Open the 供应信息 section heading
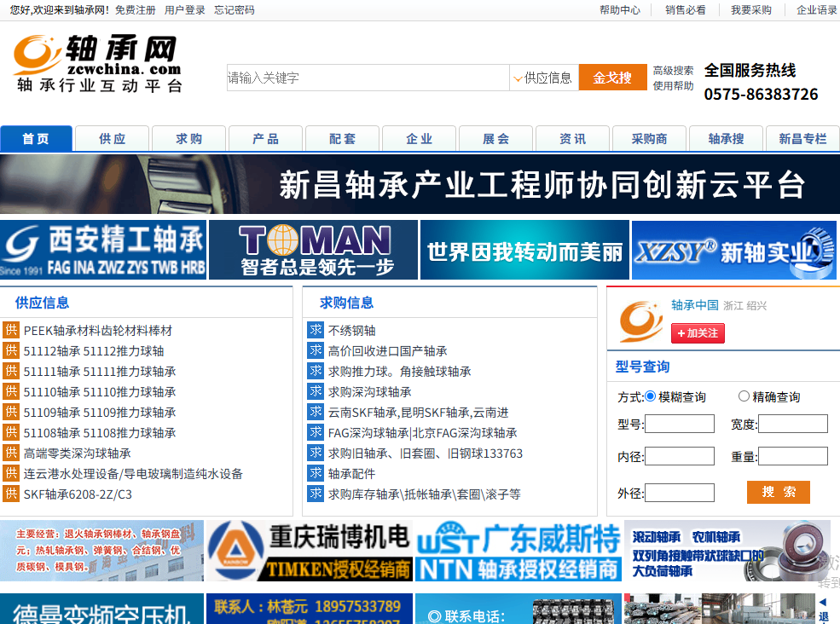840x624 pixels. 42,303
